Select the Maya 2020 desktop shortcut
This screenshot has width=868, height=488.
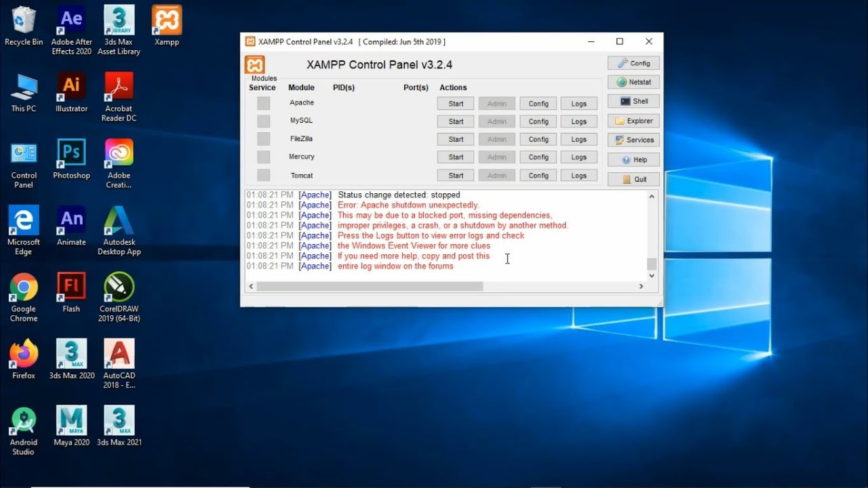[x=71, y=426]
